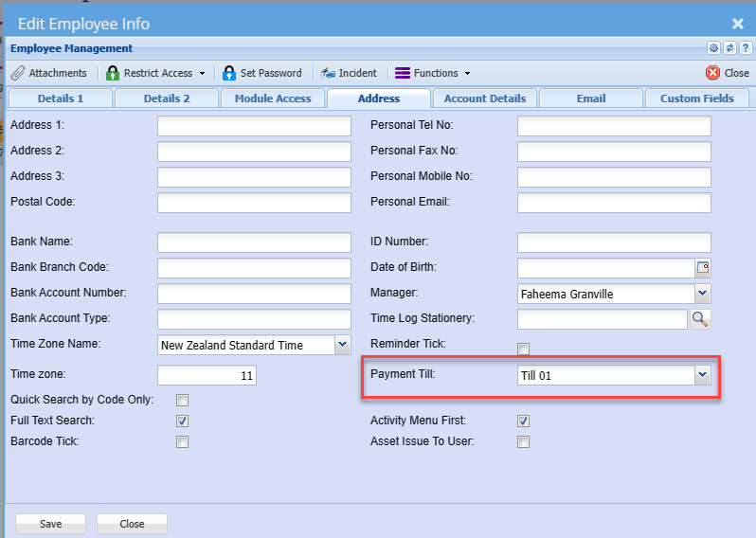Close the Edit Employee Info dialog with X
Image resolution: width=756 pixels, height=538 pixels.
(738, 24)
